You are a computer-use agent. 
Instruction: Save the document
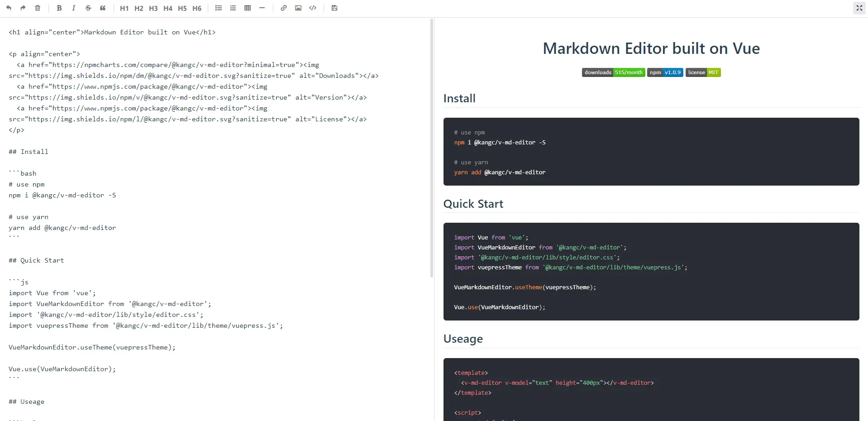pos(334,8)
